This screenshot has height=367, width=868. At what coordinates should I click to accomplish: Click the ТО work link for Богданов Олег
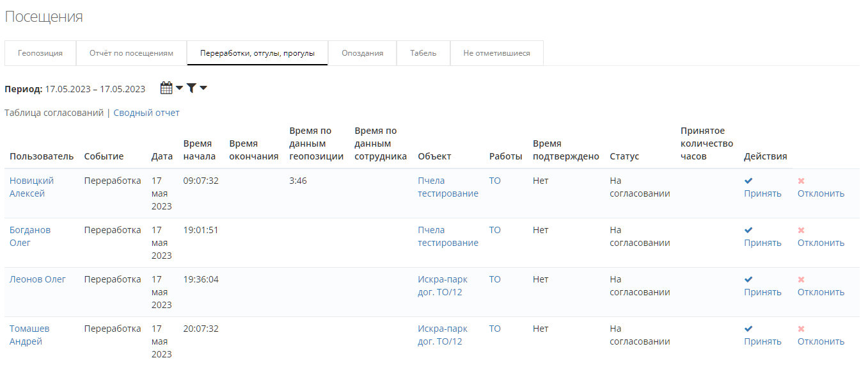click(495, 230)
